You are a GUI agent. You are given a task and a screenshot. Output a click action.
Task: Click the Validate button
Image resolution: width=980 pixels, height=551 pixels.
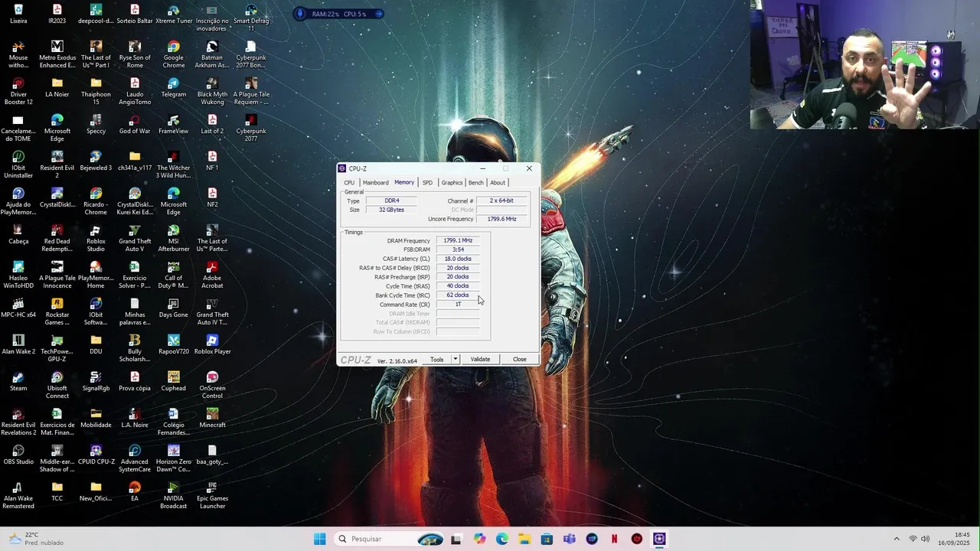coord(480,360)
